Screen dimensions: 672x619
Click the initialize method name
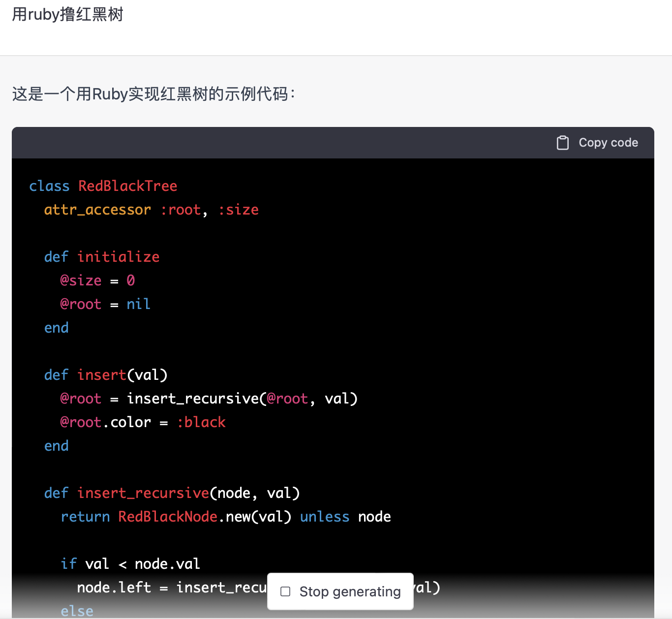tap(118, 257)
